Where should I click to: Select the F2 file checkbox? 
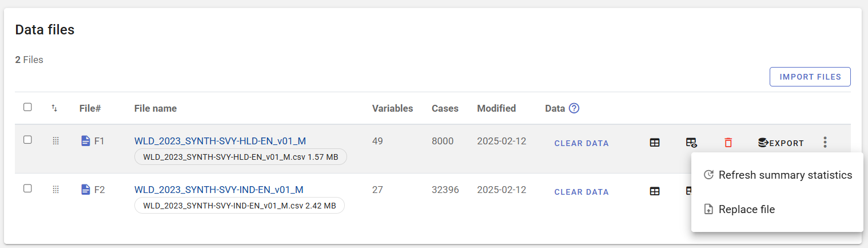[27, 188]
